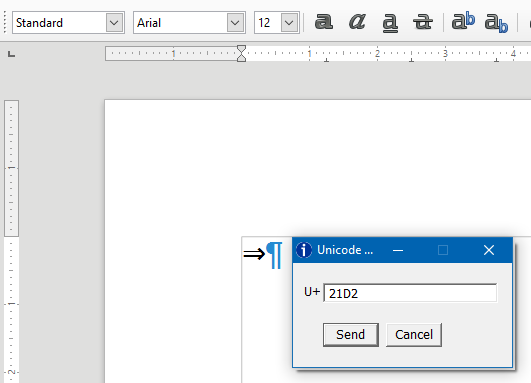Toggle Italic formatting icon
This screenshot has width=531, height=383.
[357, 22]
